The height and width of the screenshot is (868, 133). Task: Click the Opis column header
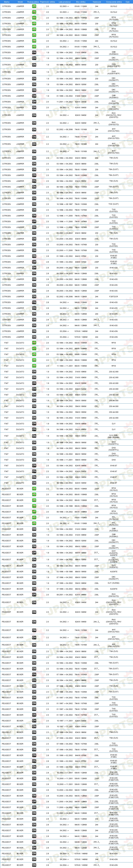[x=128, y=2]
